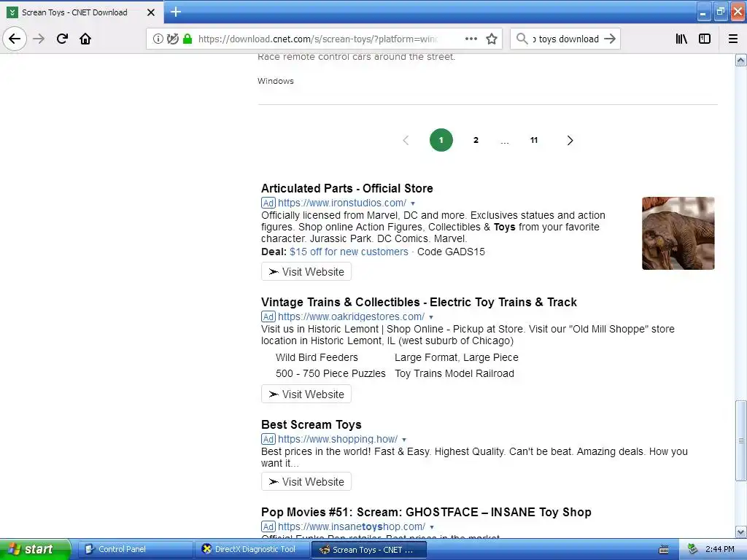The height and width of the screenshot is (560, 747).
Task: Jump to results page 2
Action: click(476, 140)
